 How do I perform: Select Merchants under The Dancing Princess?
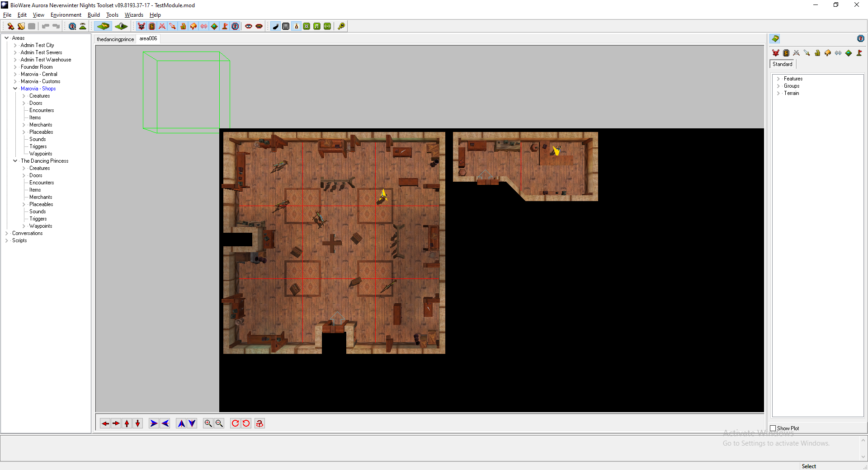click(x=41, y=197)
